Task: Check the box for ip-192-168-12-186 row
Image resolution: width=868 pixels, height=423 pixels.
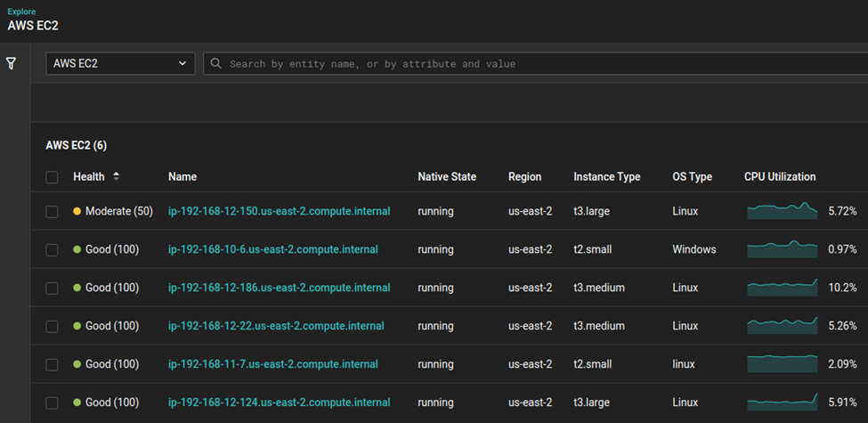Action: point(52,288)
